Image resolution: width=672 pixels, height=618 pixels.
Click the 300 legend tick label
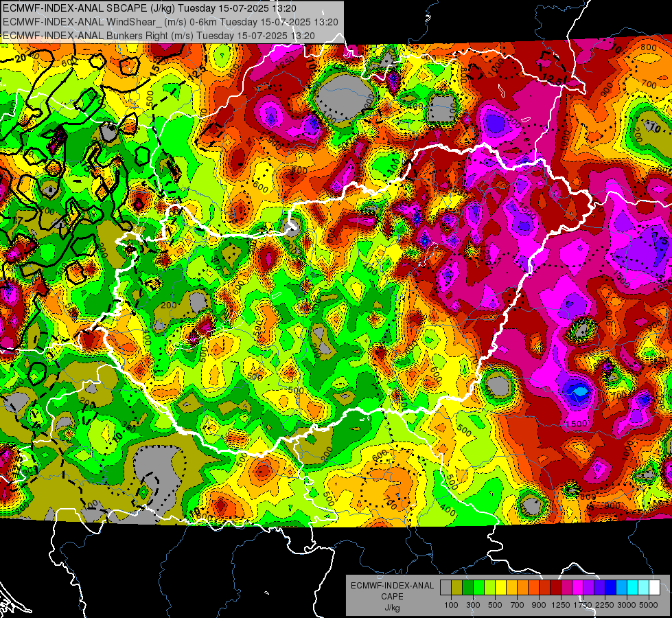click(x=473, y=605)
